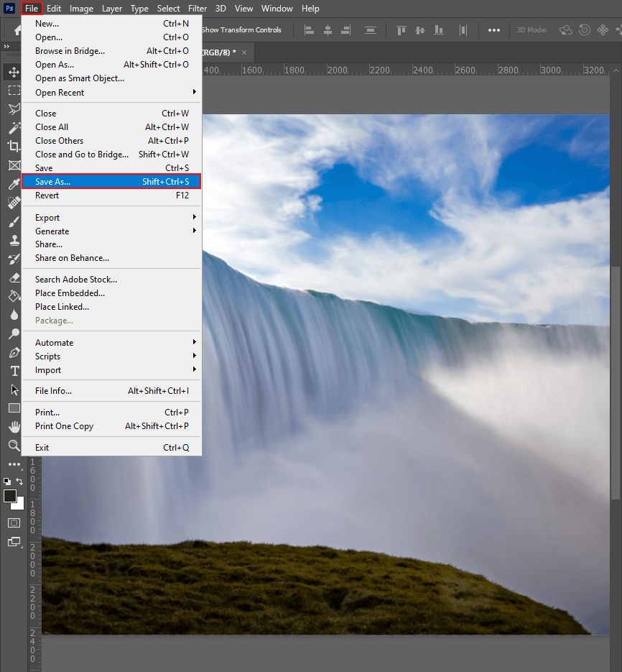Choose New... menu entry
The width and height of the screenshot is (622, 672).
(111, 24)
